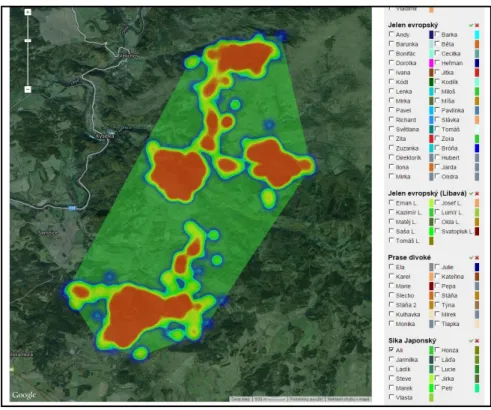Click the Jelen evropský (Libavá) heading
491x410 pixels.
(x=427, y=194)
